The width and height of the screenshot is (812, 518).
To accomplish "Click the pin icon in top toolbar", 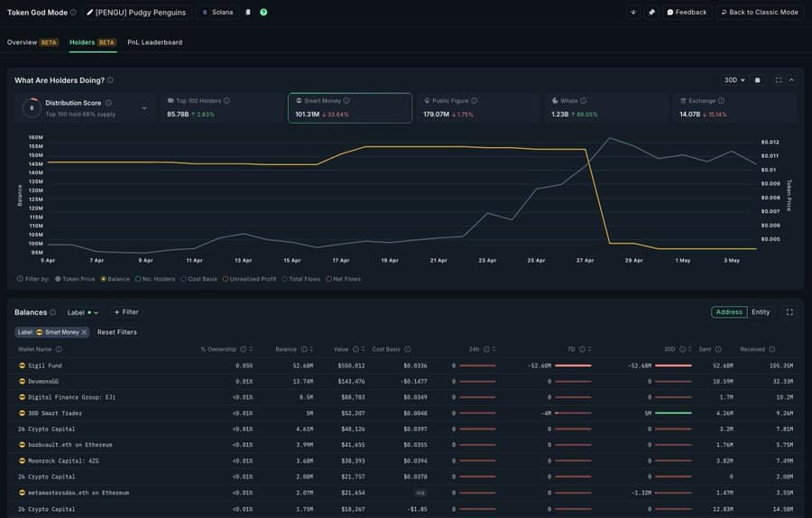I will (x=652, y=12).
